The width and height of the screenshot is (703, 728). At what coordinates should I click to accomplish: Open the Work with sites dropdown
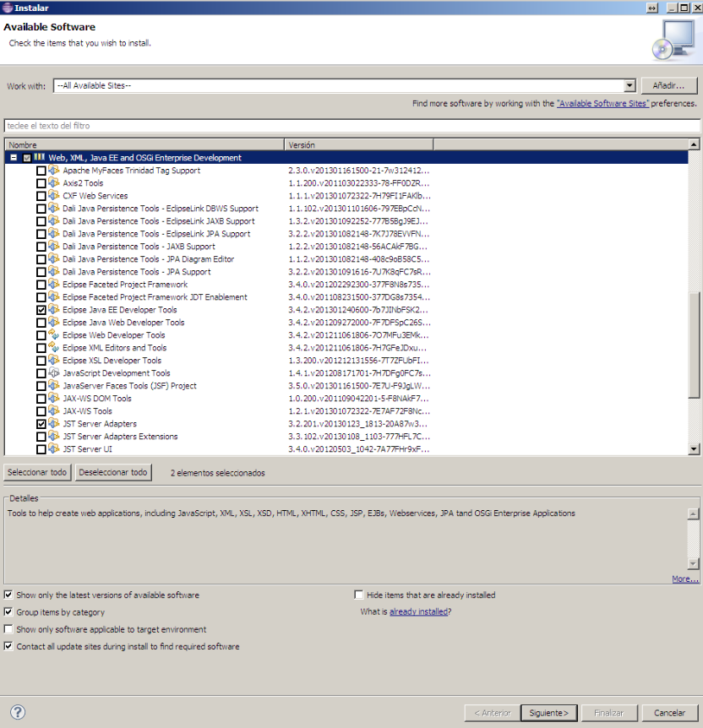(x=629, y=85)
